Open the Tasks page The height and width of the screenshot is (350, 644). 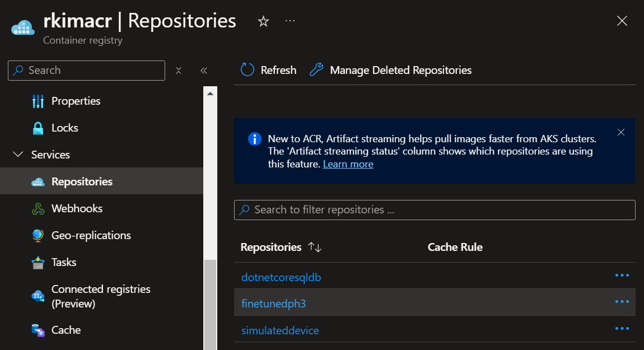click(64, 262)
